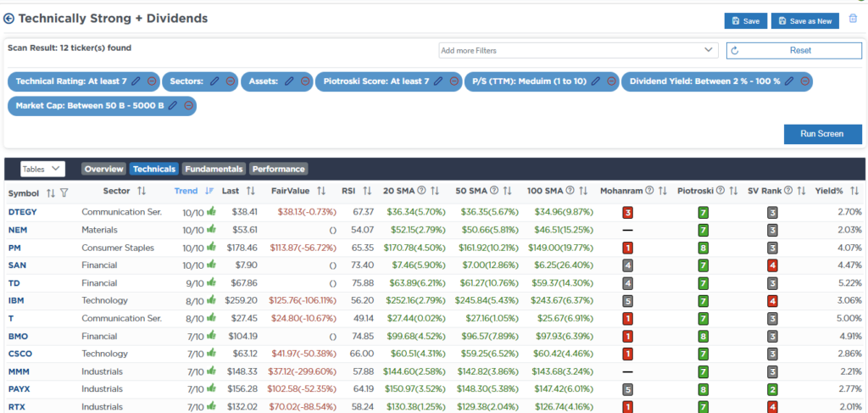Expand the Tables view selector
The height and width of the screenshot is (413, 868).
pos(42,169)
